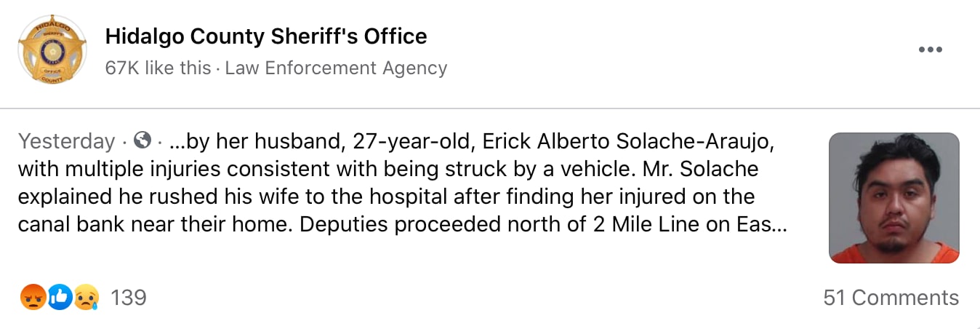Screen dimensions: 980x329
Task: Click the Hidalgo County Sheriff's badge profile picture
Action: pos(52,49)
